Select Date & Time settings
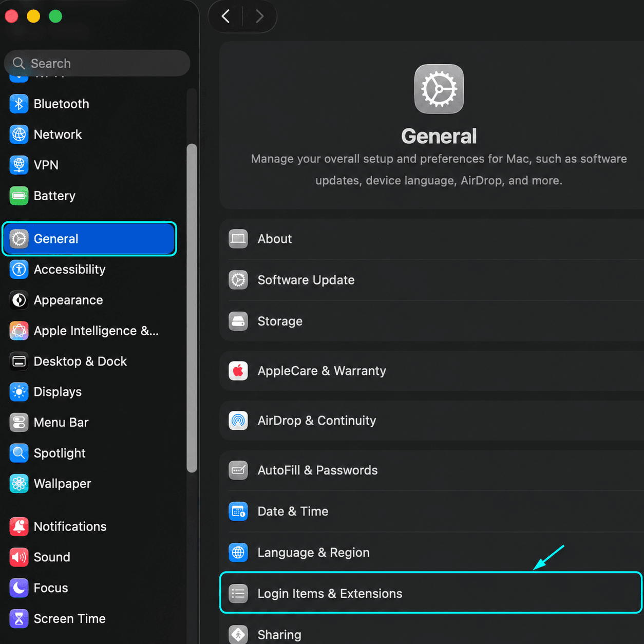The height and width of the screenshot is (644, 644). 431,512
